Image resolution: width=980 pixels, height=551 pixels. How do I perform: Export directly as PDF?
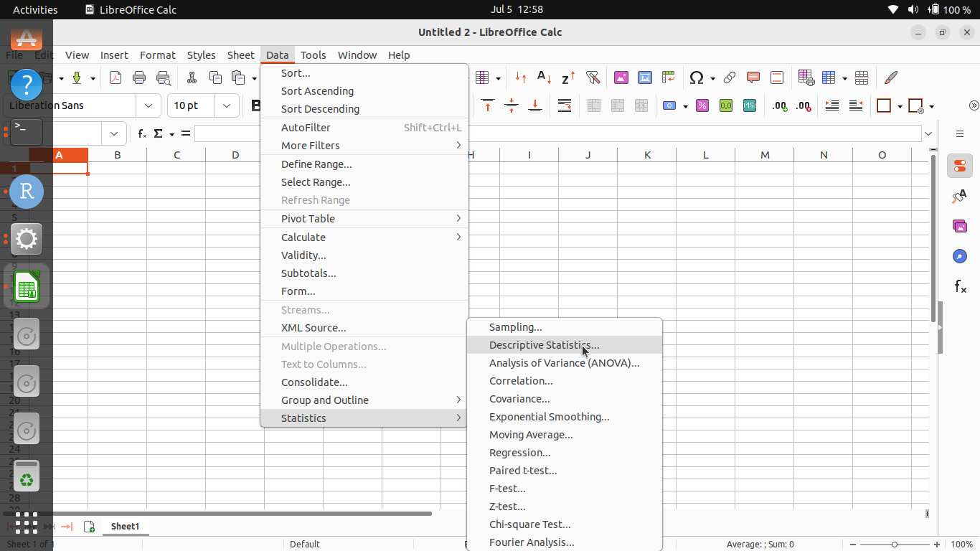click(x=116, y=77)
